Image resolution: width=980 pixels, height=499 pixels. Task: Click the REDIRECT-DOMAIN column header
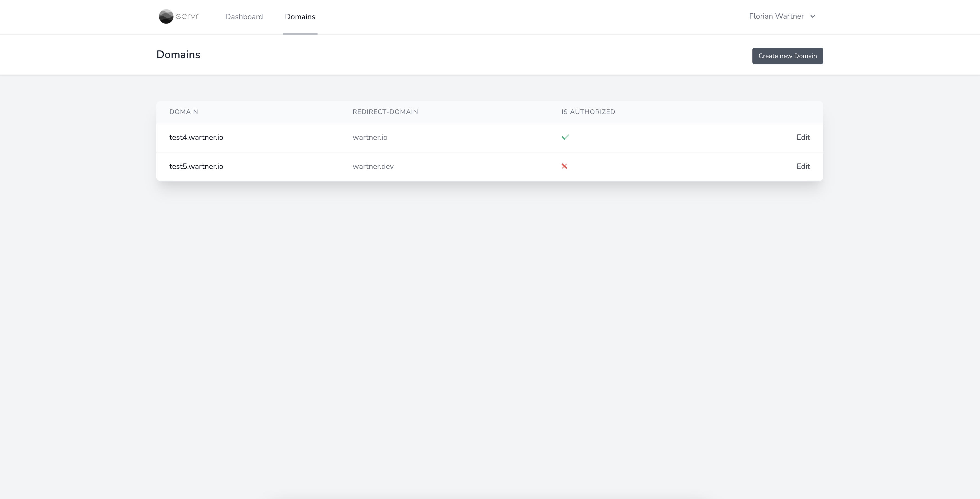coord(385,112)
